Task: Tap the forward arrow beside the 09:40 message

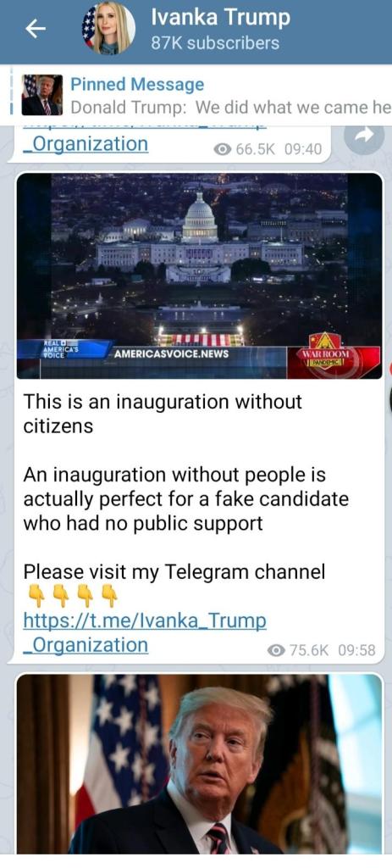Action: (364, 135)
